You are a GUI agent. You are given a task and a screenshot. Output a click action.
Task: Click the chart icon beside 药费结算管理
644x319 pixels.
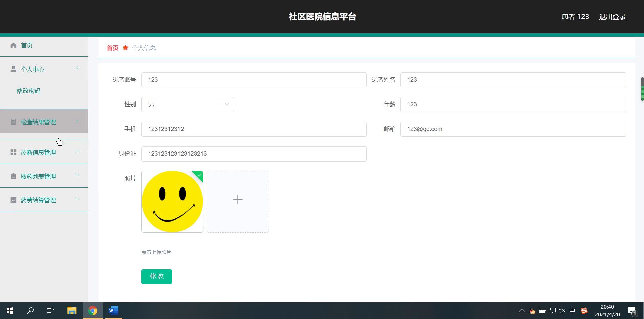(x=13, y=200)
